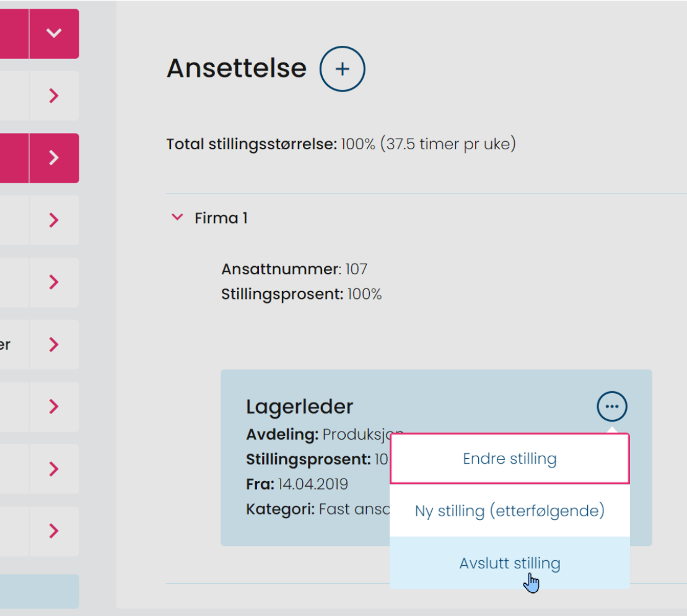Open chevron beside sidebar item ending in "er"

[54, 345]
